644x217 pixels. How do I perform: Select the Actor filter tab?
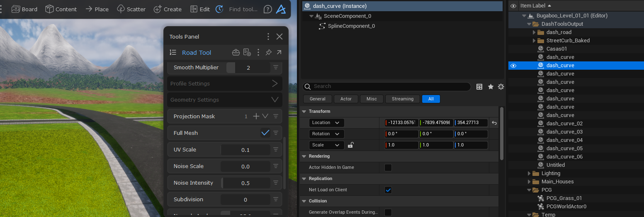pyautogui.click(x=346, y=99)
